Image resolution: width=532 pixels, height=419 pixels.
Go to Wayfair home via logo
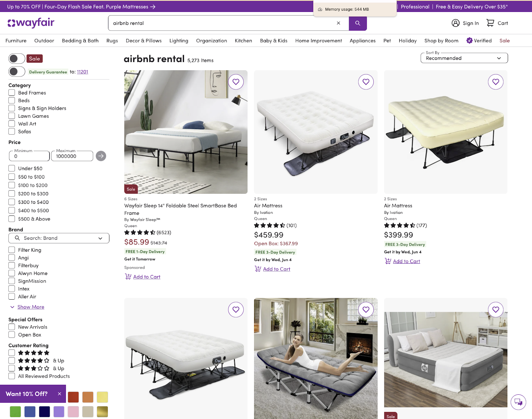31,23
